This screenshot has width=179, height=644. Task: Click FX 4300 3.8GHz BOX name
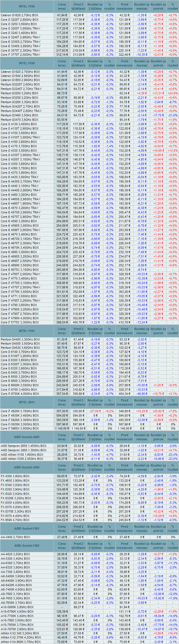15,476
